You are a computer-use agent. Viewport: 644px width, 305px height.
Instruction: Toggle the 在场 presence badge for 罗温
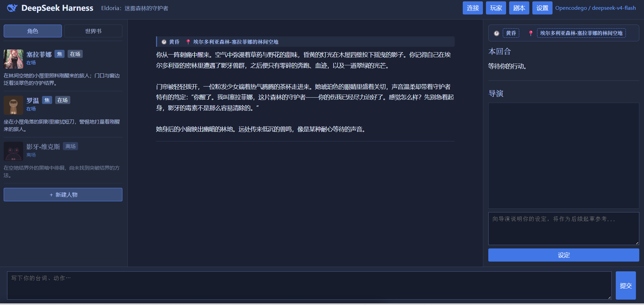(x=63, y=100)
